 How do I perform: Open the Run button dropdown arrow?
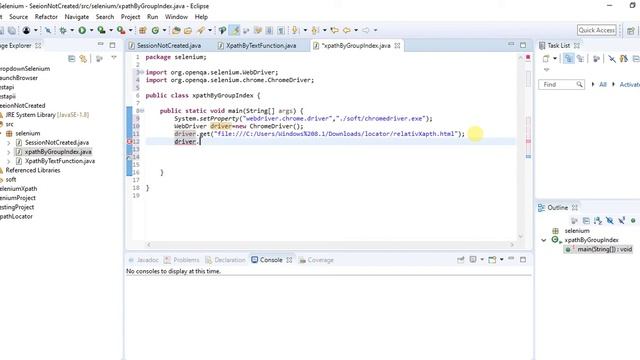pyautogui.click(x=91, y=30)
